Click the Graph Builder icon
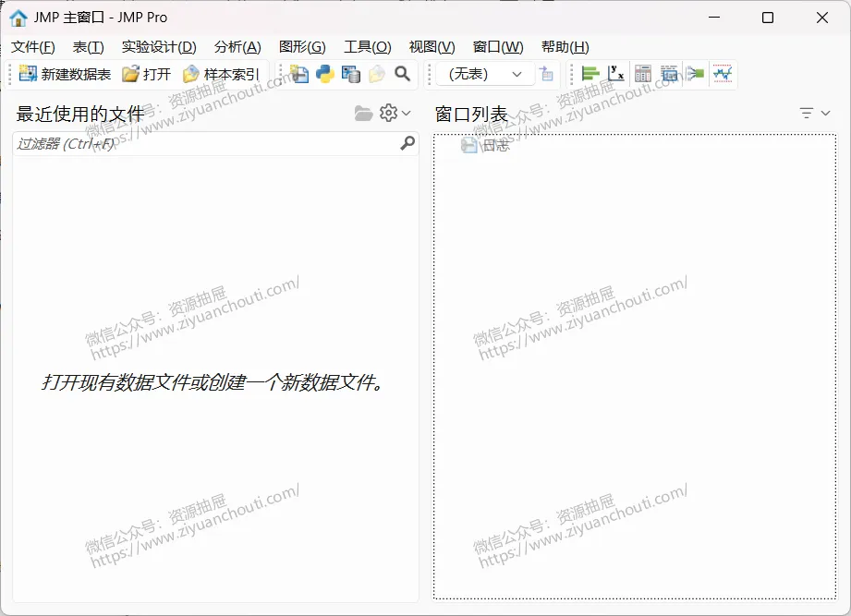This screenshot has width=851, height=616. tap(669, 74)
